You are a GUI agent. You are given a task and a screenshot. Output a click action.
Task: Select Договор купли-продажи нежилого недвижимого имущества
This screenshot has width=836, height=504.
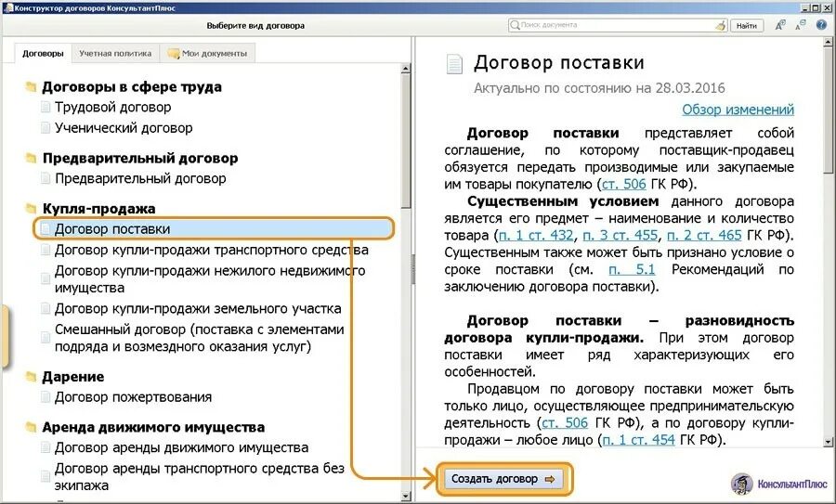(x=210, y=279)
